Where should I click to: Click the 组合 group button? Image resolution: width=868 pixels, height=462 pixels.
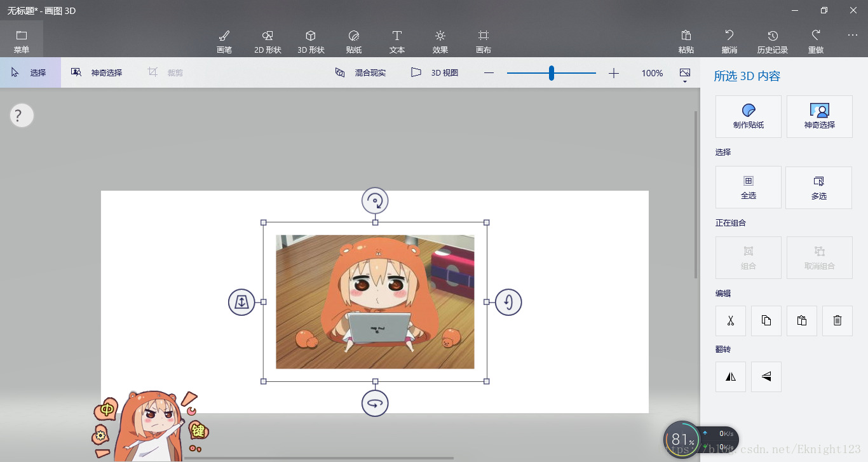click(749, 257)
